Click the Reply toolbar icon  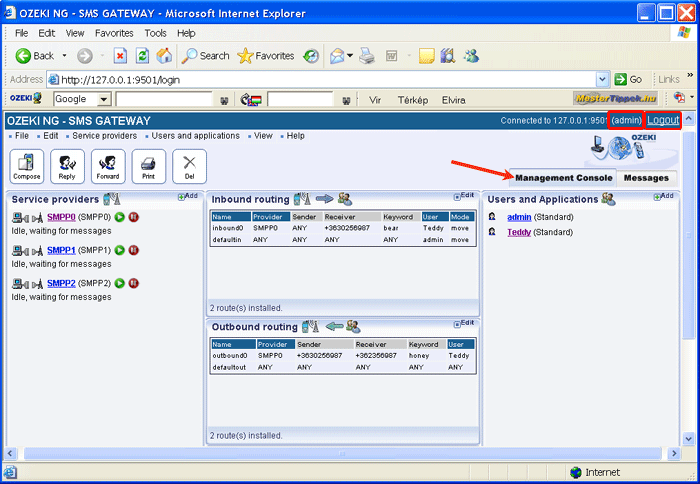point(67,165)
